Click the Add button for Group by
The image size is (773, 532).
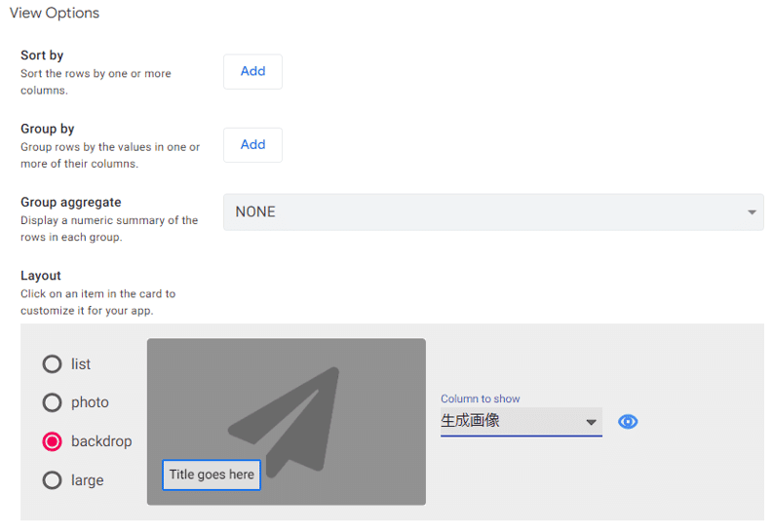tap(252, 145)
